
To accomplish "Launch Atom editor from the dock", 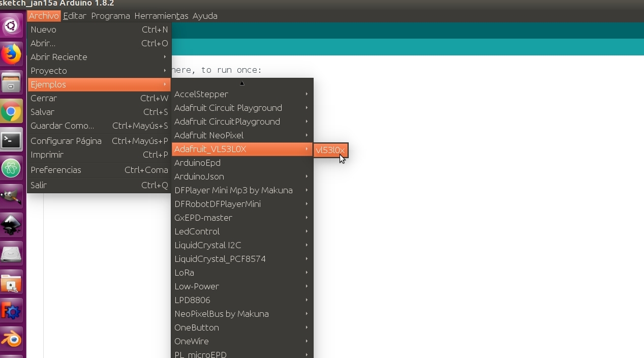I will (11, 168).
